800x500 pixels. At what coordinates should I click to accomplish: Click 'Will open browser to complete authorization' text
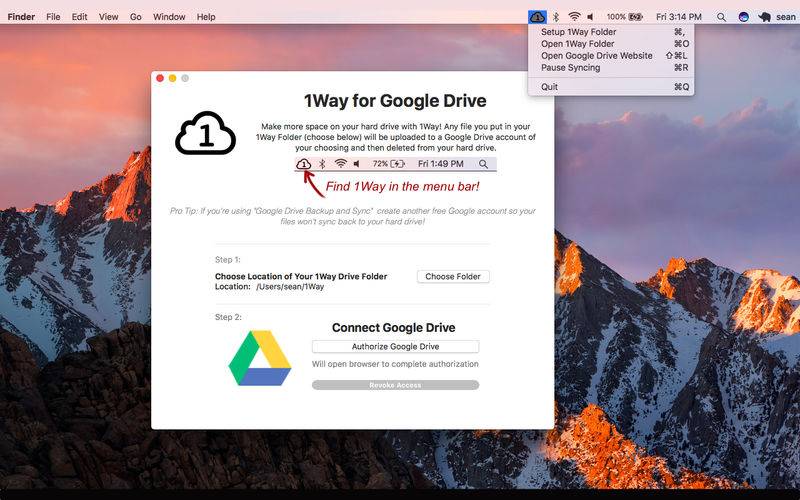[395, 364]
